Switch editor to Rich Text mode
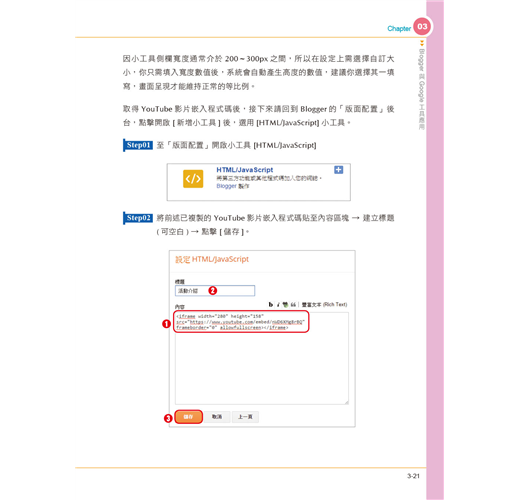Viewport: 520px width, 500px height. coord(324,304)
